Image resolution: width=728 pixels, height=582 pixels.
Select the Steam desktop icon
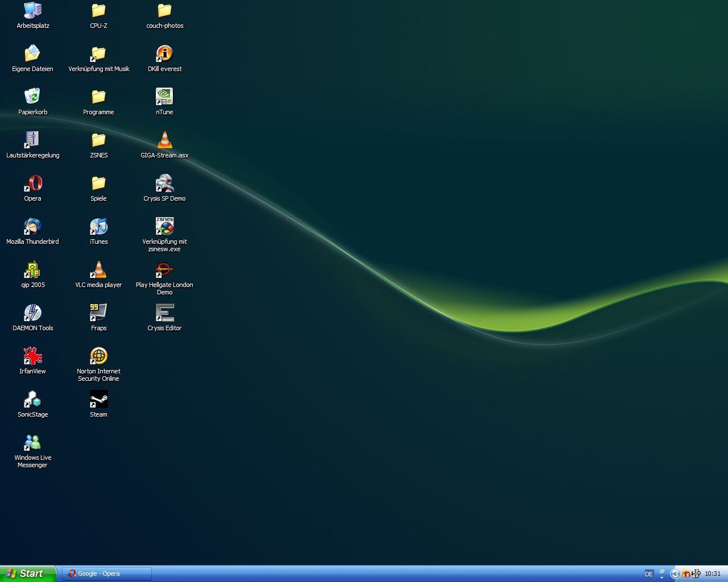[98, 399]
